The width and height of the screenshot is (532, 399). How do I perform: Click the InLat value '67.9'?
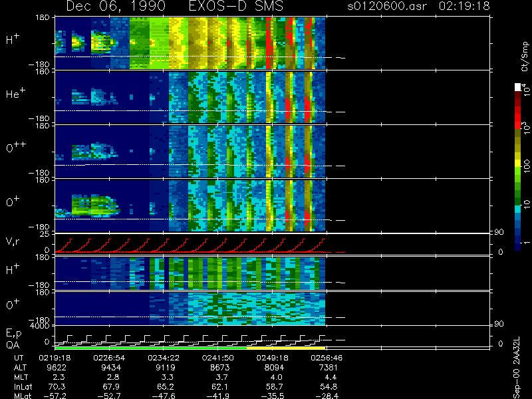pos(111,386)
